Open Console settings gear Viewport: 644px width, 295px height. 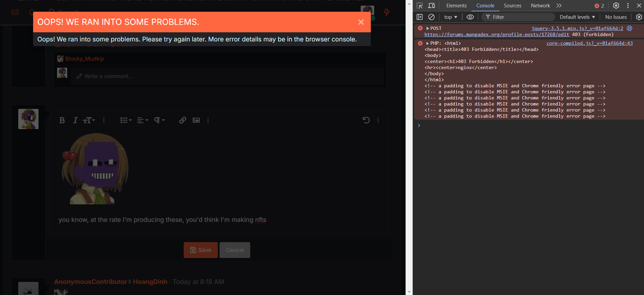638,17
